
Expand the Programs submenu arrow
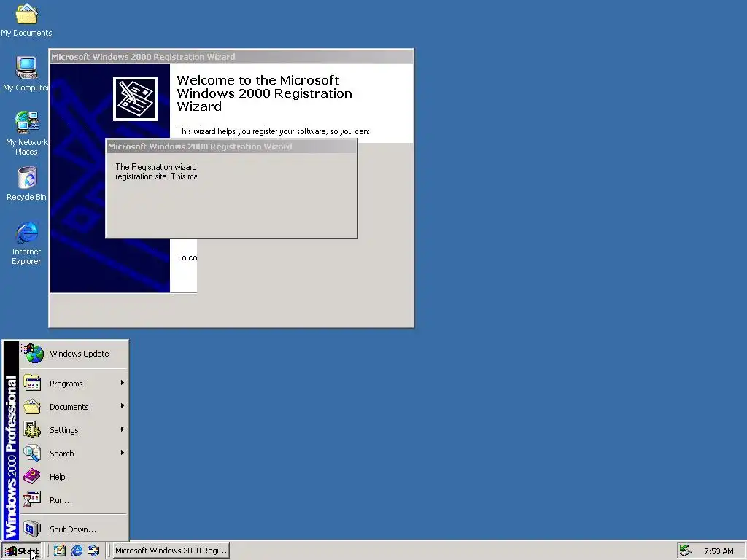(x=123, y=383)
